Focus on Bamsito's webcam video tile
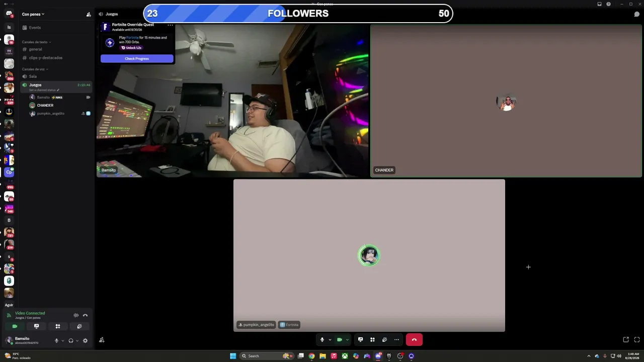 pyautogui.click(x=232, y=101)
